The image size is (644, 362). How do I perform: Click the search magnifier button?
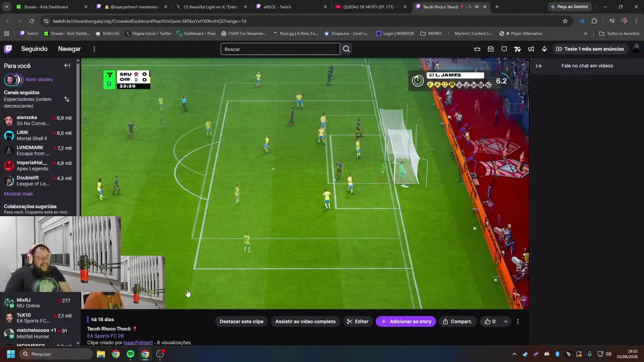[346, 49]
